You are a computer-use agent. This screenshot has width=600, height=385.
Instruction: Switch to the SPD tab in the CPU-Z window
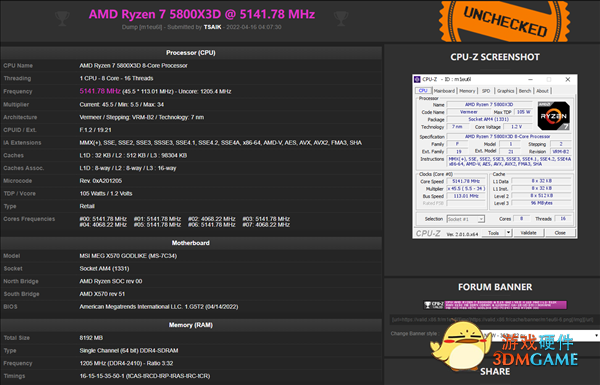(x=486, y=91)
